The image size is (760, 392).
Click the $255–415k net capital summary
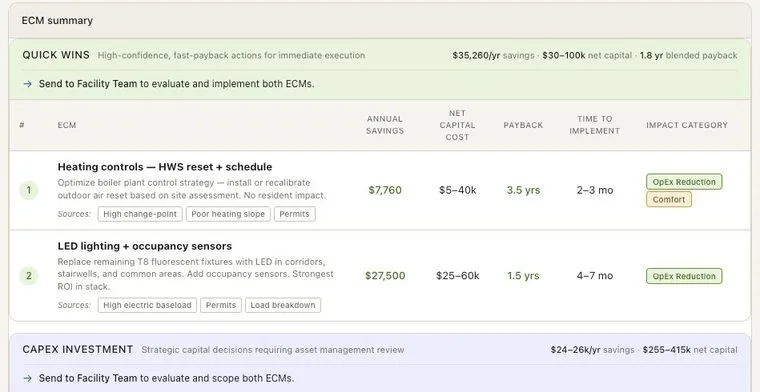click(x=690, y=350)
